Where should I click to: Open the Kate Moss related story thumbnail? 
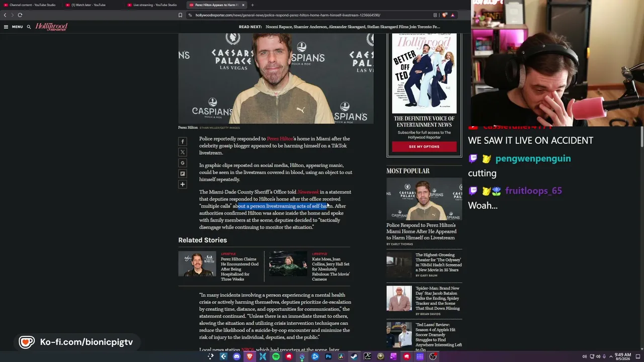[x=288, y=264]
